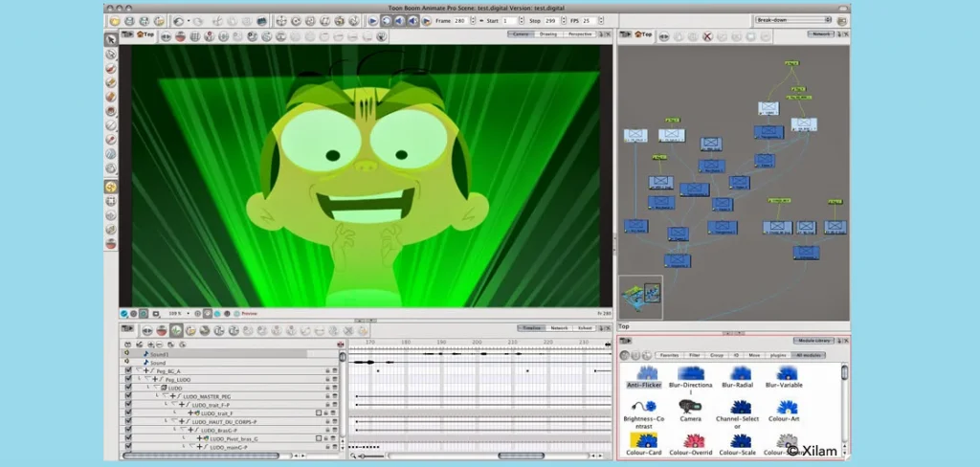Show the Group module category
Image resolution: width=980 pixels, height=467 pixels.
click(717, 355)
